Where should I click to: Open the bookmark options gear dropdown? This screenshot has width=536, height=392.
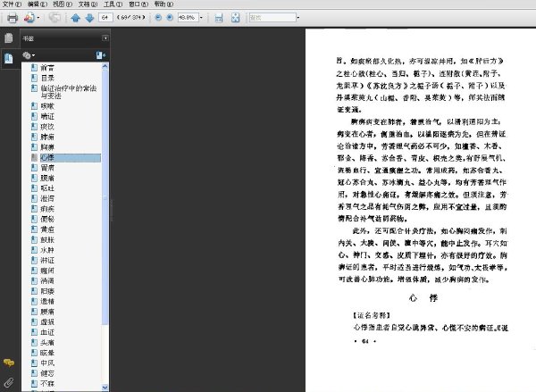point(29,55)
